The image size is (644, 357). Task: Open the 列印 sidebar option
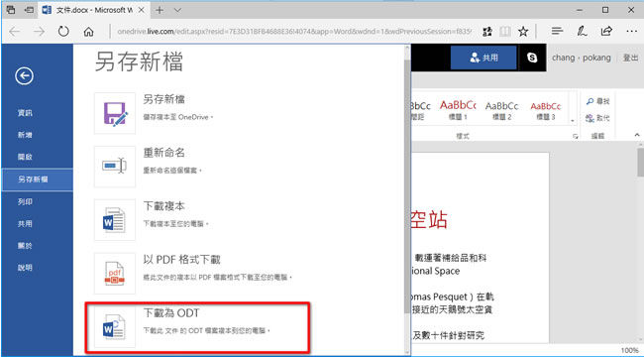tap(25, 202)
